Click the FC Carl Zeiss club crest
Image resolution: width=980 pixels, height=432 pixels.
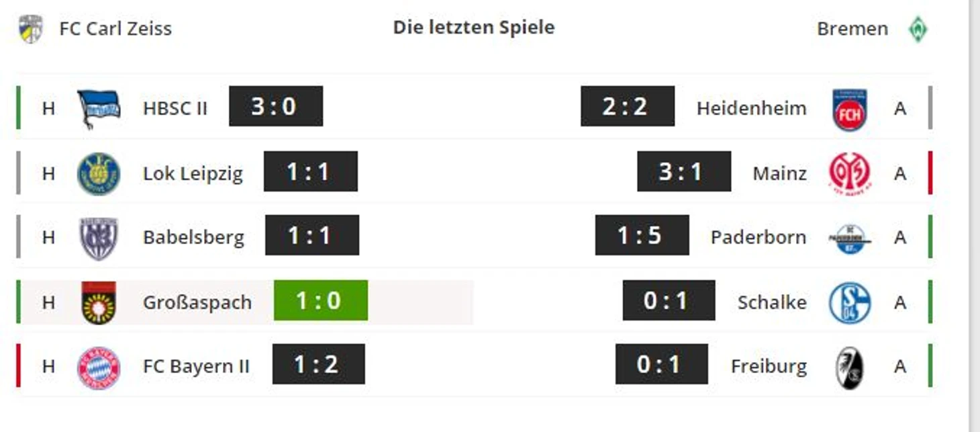(30, 29)
